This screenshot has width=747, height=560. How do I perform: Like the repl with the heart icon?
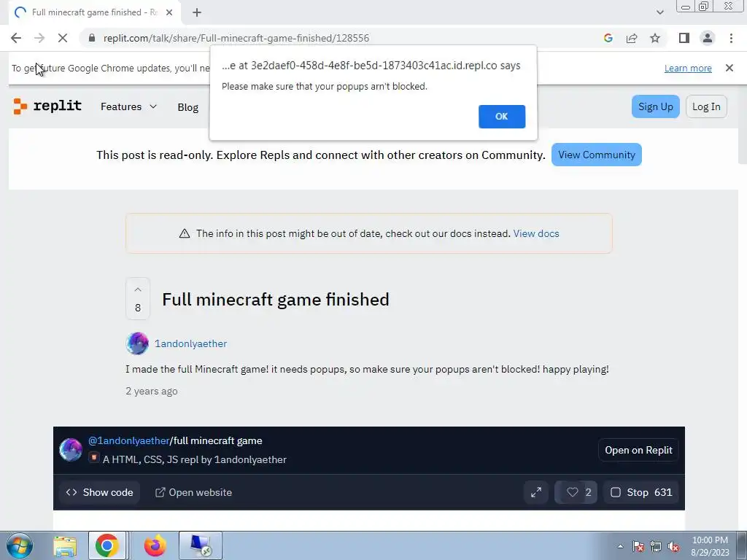pyautogui.click(x=576, y=492)
